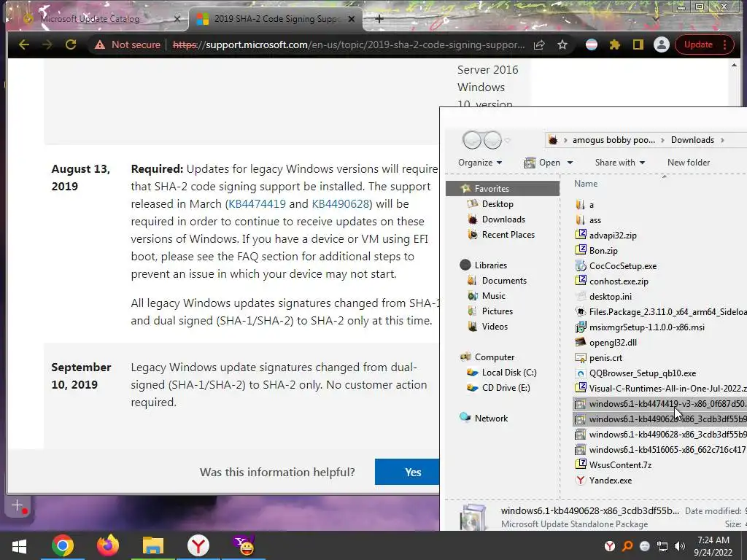Open Music library
The height and width of the screenshot is (560, 747).
pos(494,296)
